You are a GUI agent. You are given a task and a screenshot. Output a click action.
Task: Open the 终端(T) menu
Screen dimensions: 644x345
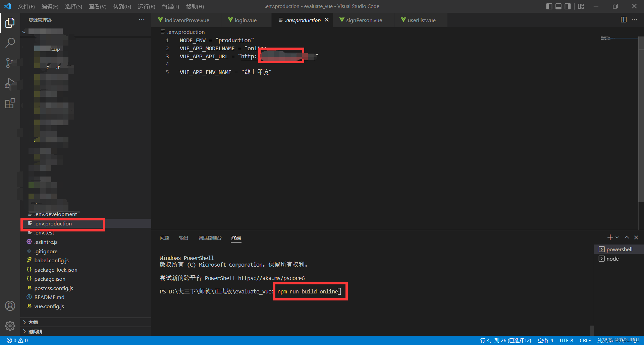pos(170,6)
